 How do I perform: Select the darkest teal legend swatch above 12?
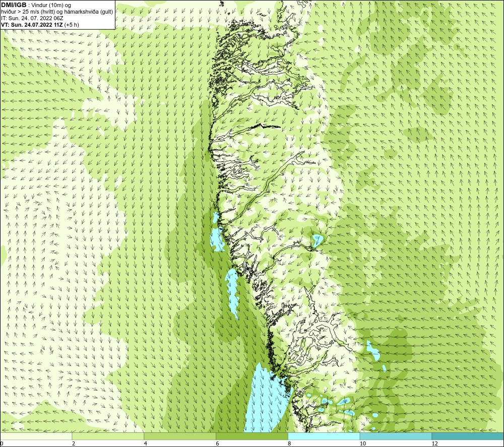point(468,436)
